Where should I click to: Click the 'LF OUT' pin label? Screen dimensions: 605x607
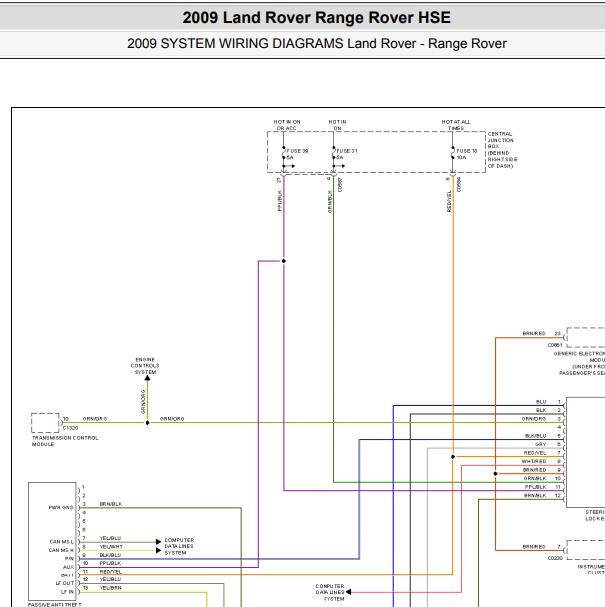tap(64, 583)
